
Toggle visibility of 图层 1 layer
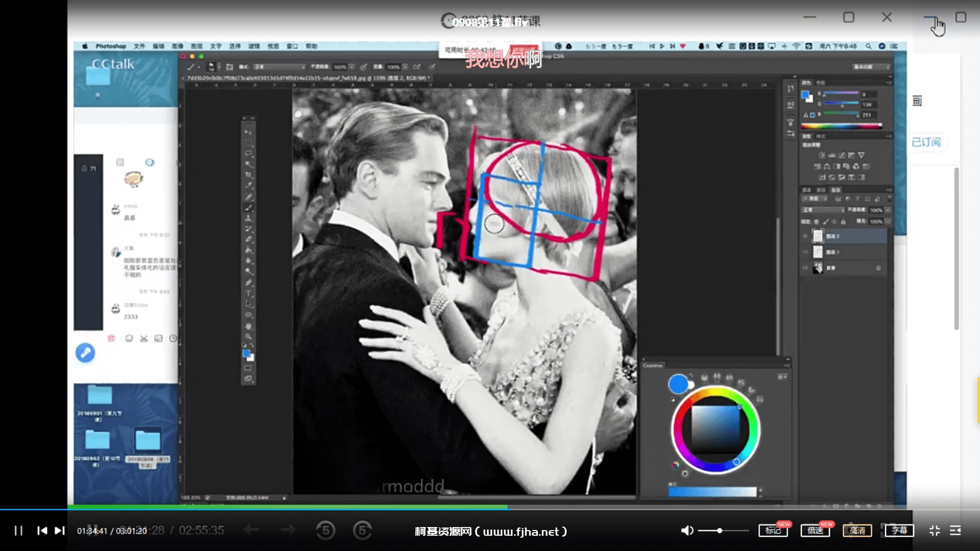coord(805,252)
